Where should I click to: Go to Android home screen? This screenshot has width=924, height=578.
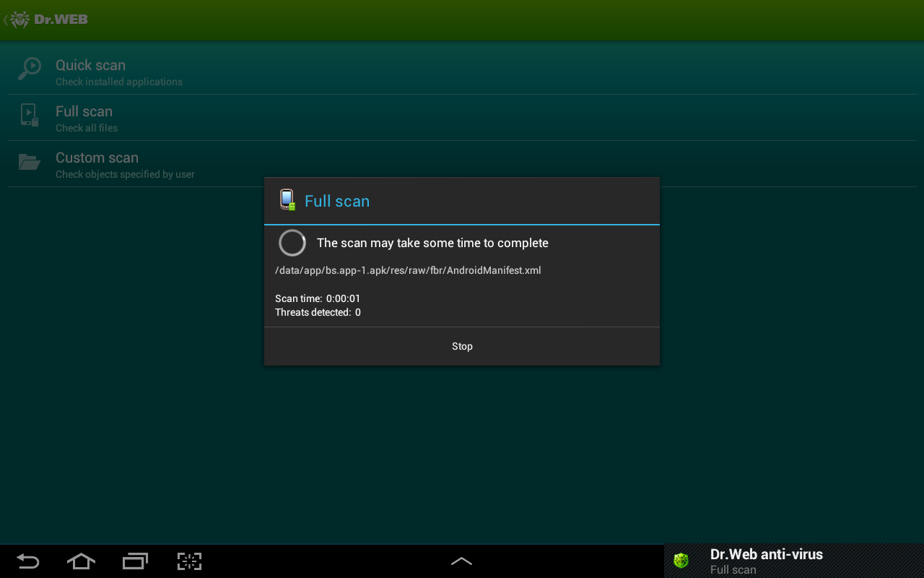[81, 561]
